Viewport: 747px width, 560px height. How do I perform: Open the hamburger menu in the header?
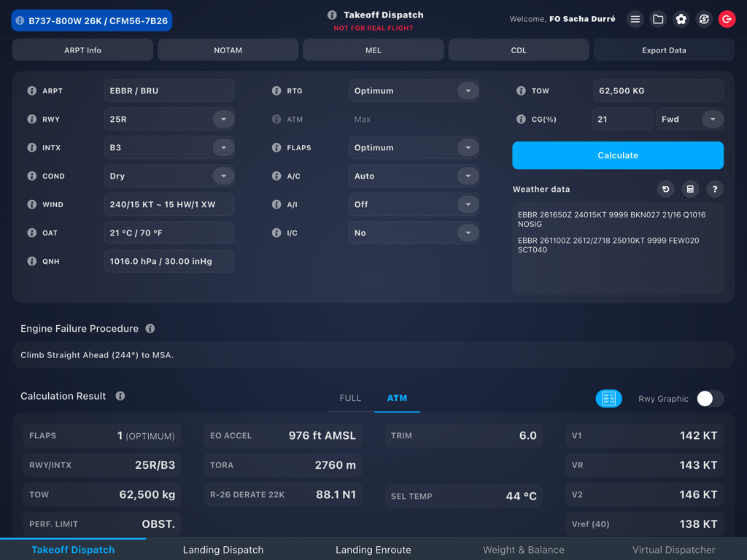tap(635, 19)
